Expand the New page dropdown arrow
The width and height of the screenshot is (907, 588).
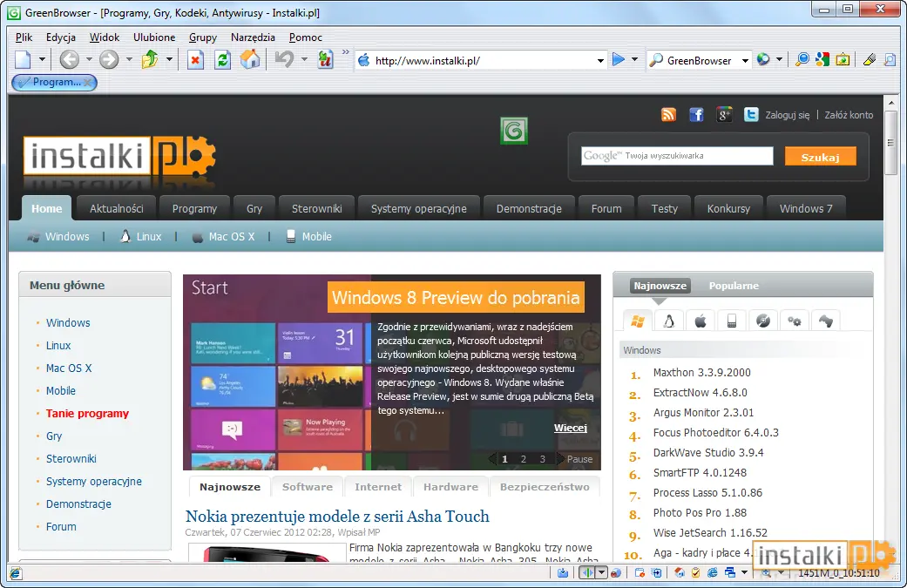click(42, 59)
